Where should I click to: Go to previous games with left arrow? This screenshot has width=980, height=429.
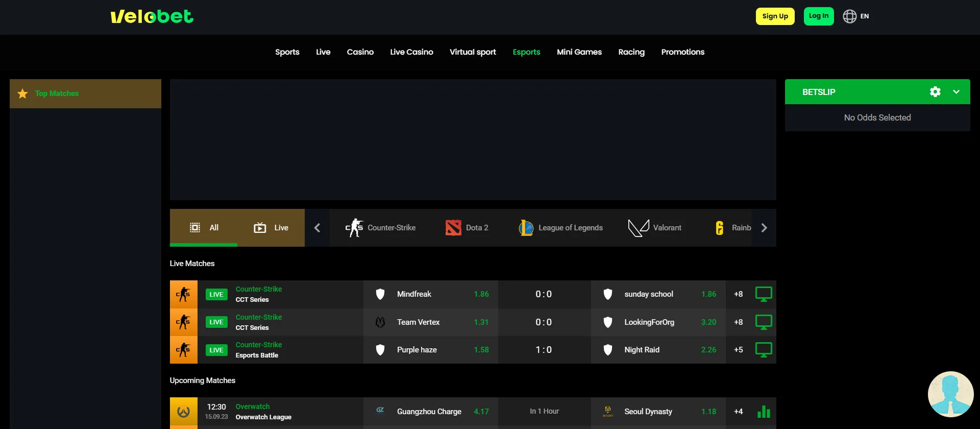pos(317,228)
